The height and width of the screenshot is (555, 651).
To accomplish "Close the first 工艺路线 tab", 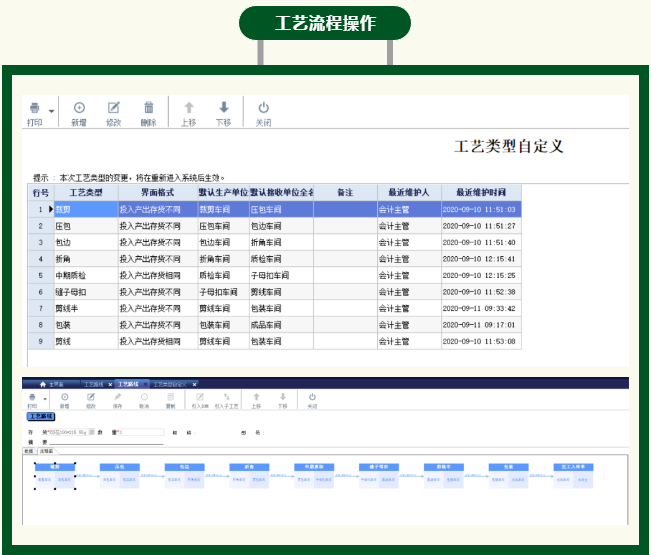I will coord(110,385).
